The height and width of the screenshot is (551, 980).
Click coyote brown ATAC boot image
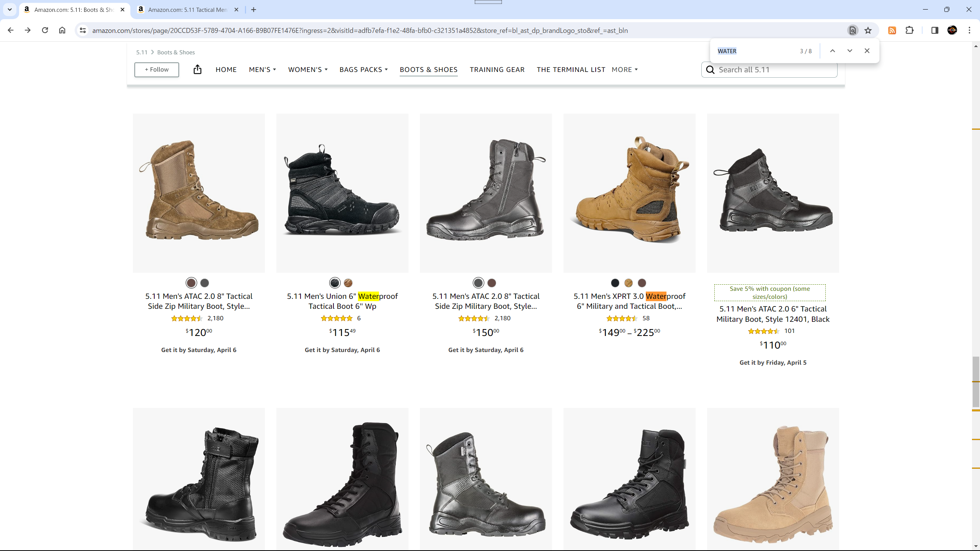click(199, 193)
